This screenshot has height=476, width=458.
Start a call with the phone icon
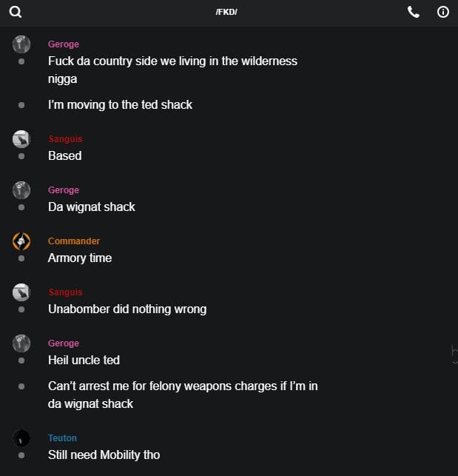pos(414,12)
